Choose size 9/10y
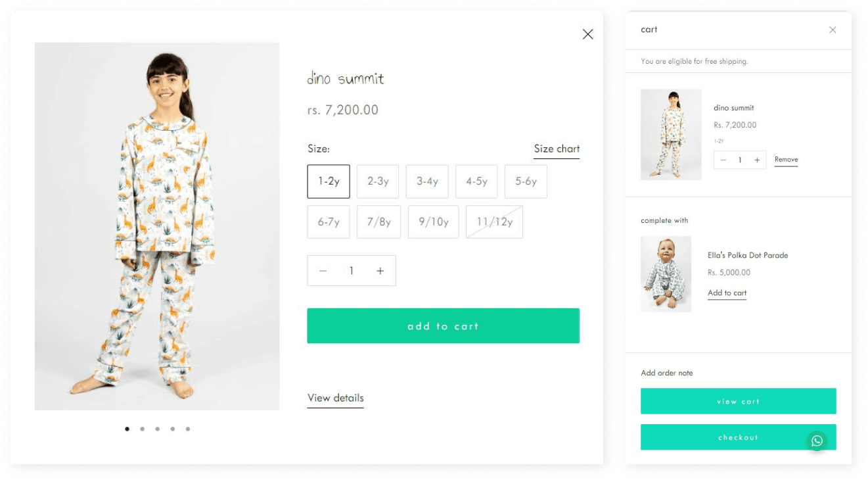Viewport: 868px width, 480px height. click(434, 222)
